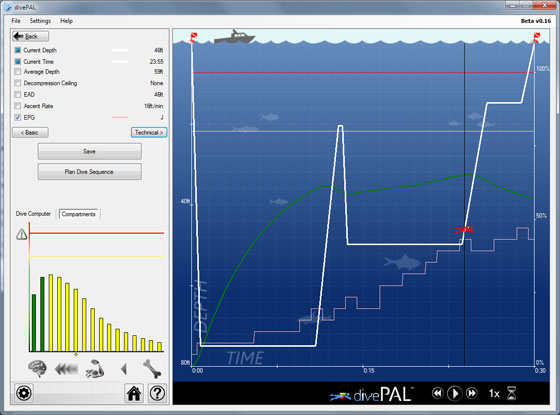Click Current Depth white line swatch
The height and width of the screenshot is (415, 560).
pos(120,50)
